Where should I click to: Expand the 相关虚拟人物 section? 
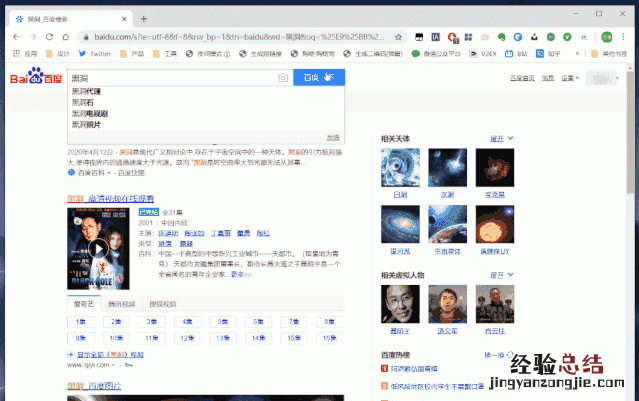(502, 275)
